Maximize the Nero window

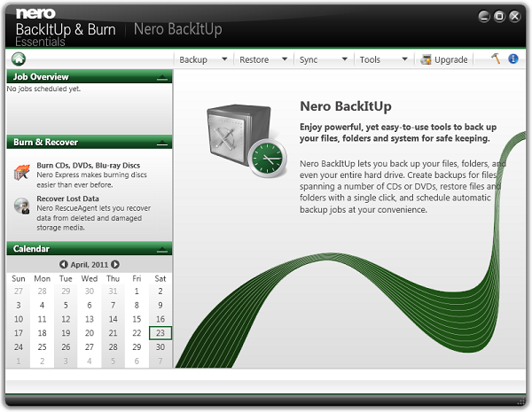[499, 16]
